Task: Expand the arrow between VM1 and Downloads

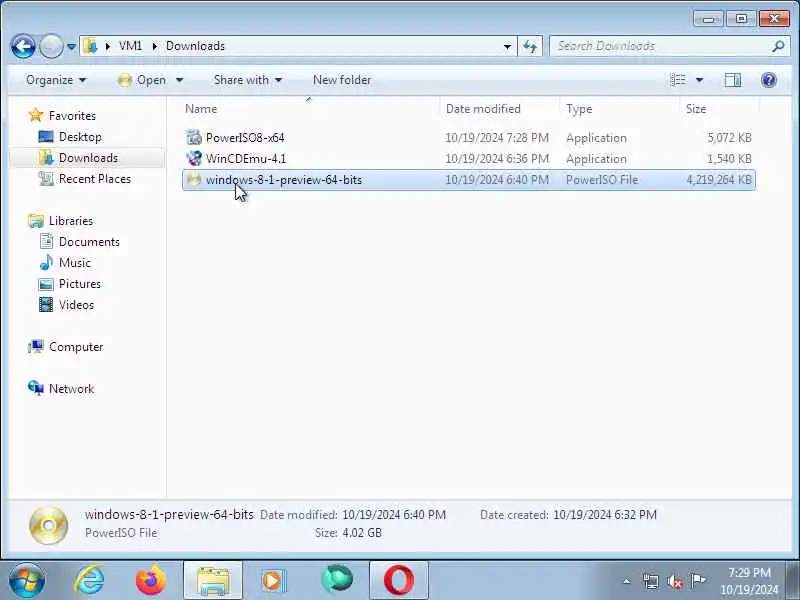Action: point(154,46)
